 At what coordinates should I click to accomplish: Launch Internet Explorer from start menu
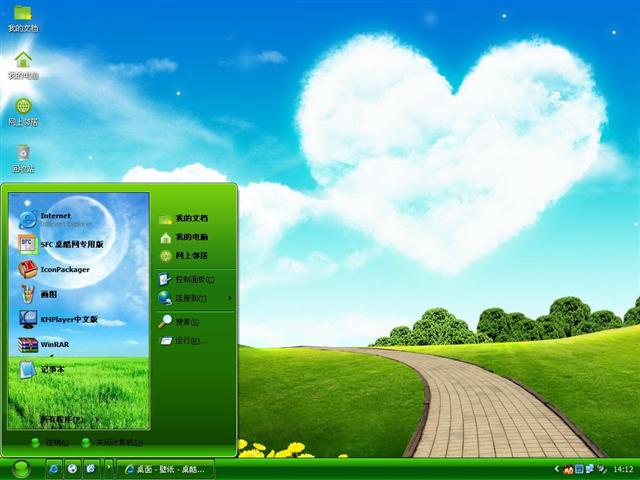click(56, 220)
